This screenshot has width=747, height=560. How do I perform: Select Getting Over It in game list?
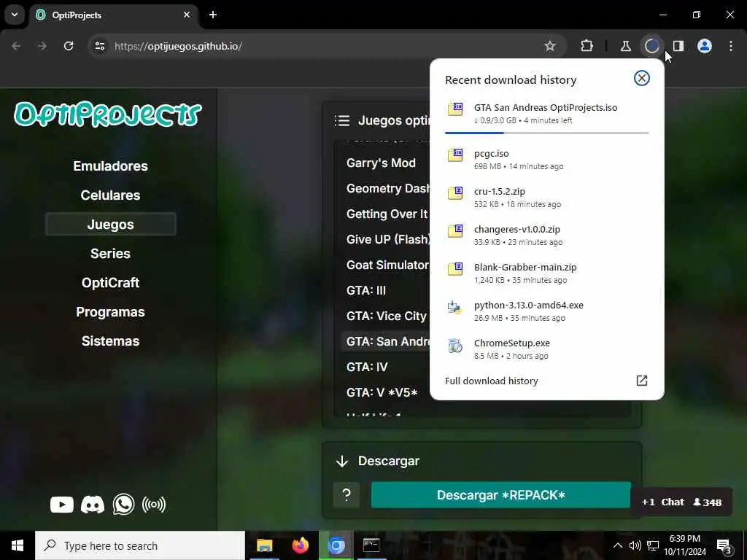(387, 214)
